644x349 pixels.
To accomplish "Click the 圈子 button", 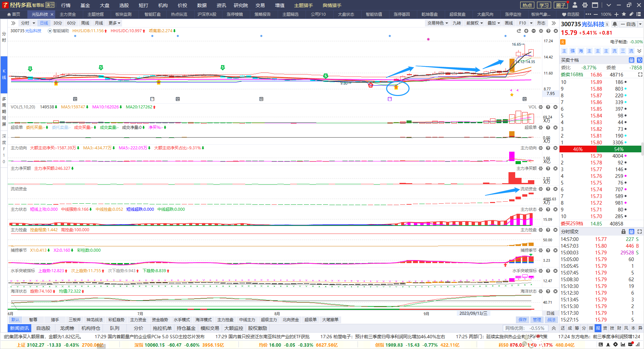I will click(560, 5).
